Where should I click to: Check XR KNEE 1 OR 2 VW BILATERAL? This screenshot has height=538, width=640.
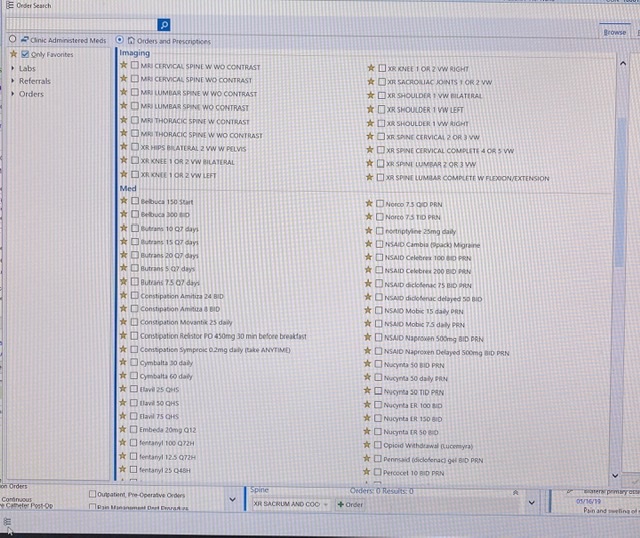(x=135, y=160)
